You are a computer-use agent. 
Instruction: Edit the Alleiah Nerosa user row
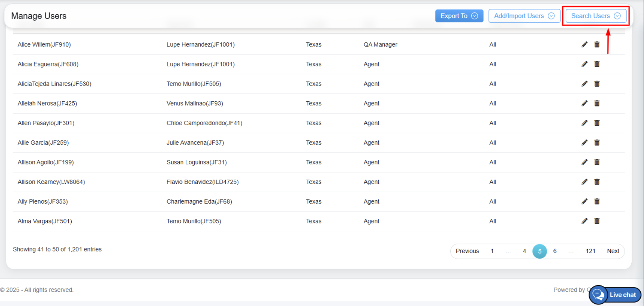(x=584, y=103)
